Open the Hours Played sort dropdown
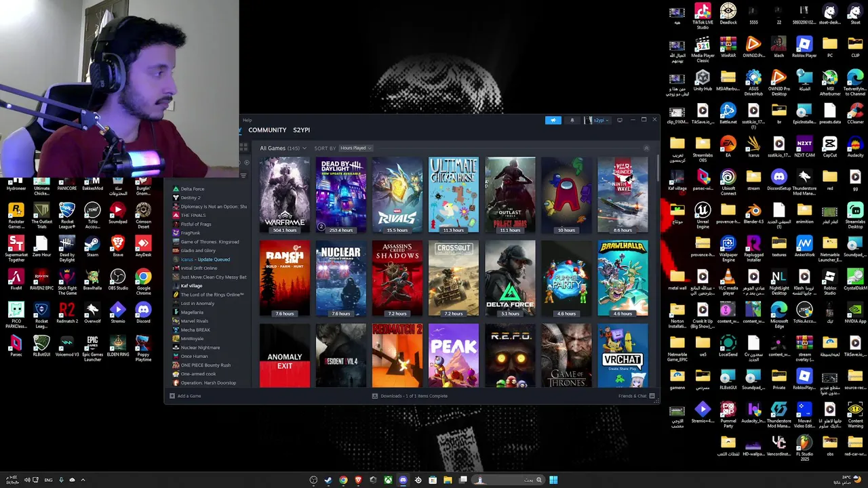 click(355, 148)
